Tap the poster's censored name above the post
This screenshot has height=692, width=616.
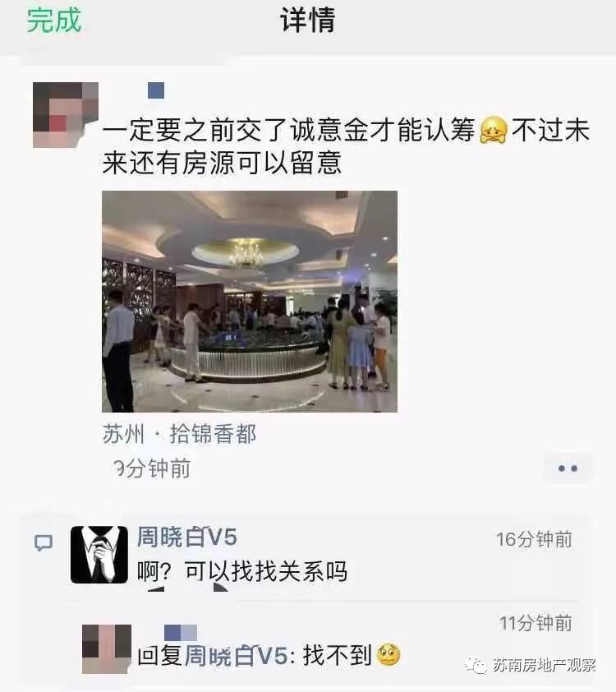(x=156, y=90)
